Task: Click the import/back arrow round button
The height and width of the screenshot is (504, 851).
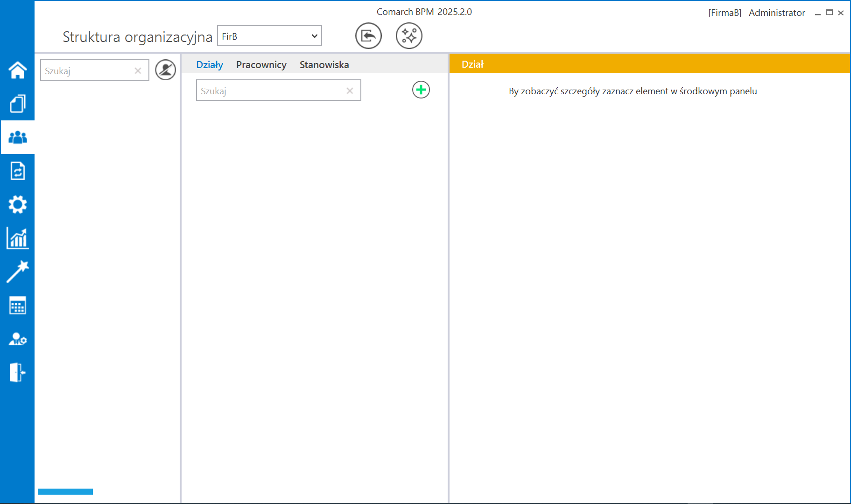Action: [368, 36]
